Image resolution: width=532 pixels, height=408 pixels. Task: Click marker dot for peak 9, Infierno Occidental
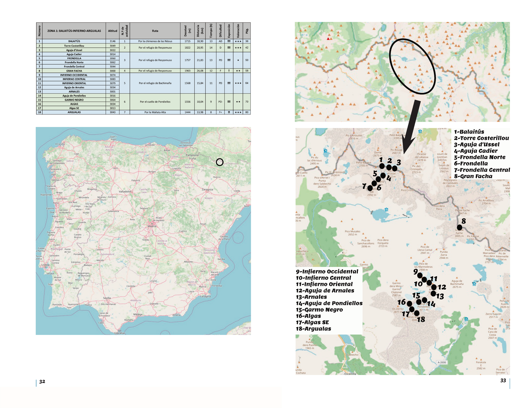point(420,275)
